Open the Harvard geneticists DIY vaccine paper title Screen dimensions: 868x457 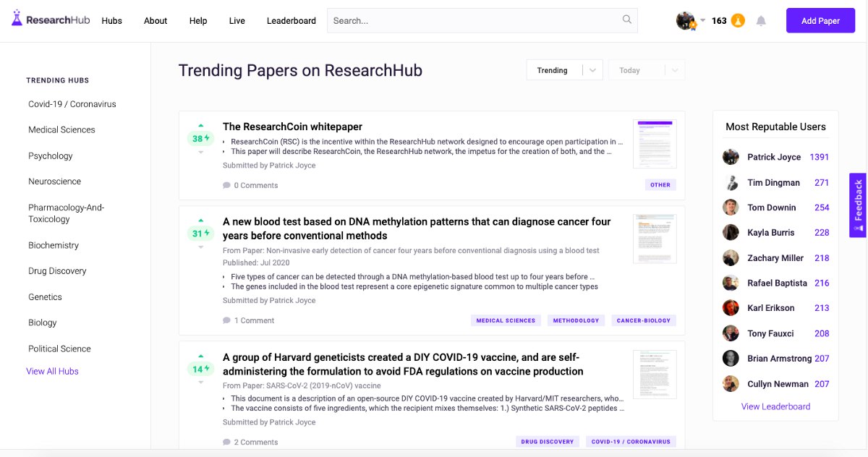pyautogui.click(x=403, y=364)
